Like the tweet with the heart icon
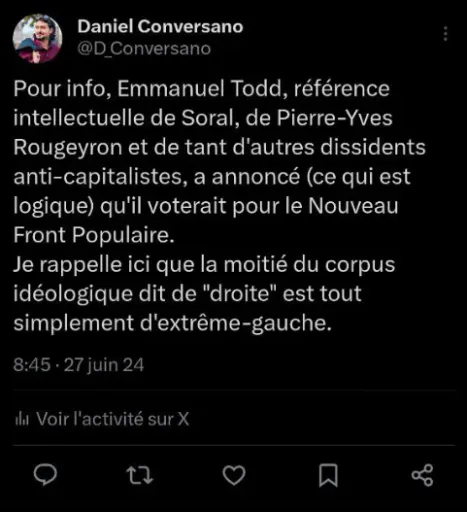Viewport: 467px width, 512px height. 234,475
